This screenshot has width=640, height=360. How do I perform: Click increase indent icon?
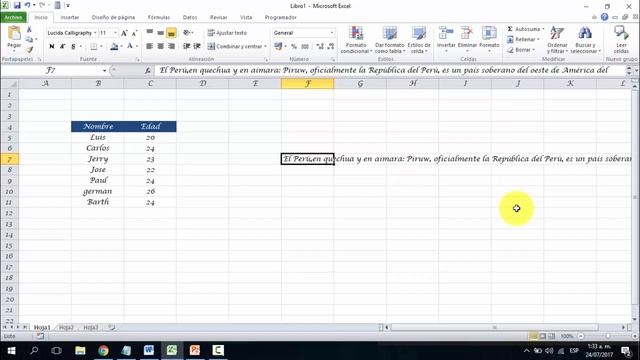197,47
